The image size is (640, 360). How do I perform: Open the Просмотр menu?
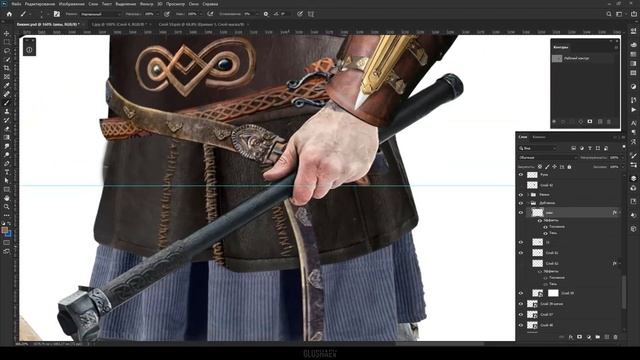(175, 4)
